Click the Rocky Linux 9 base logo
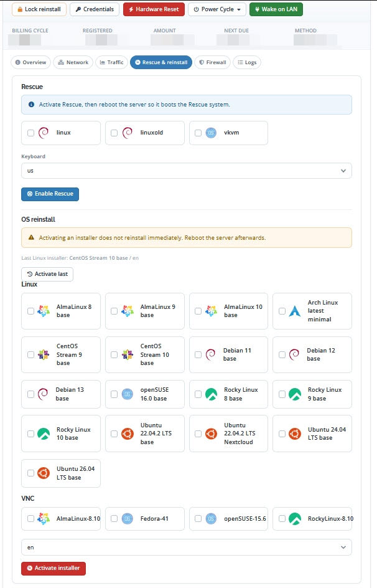This screenshot has width=377, height=588. point(295,394)
